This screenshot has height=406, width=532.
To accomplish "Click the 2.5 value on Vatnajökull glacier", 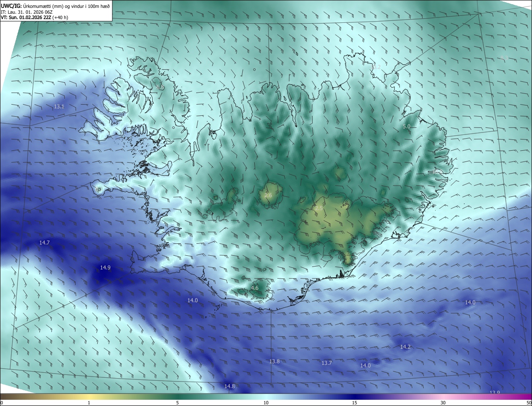I will click(318, 208).
